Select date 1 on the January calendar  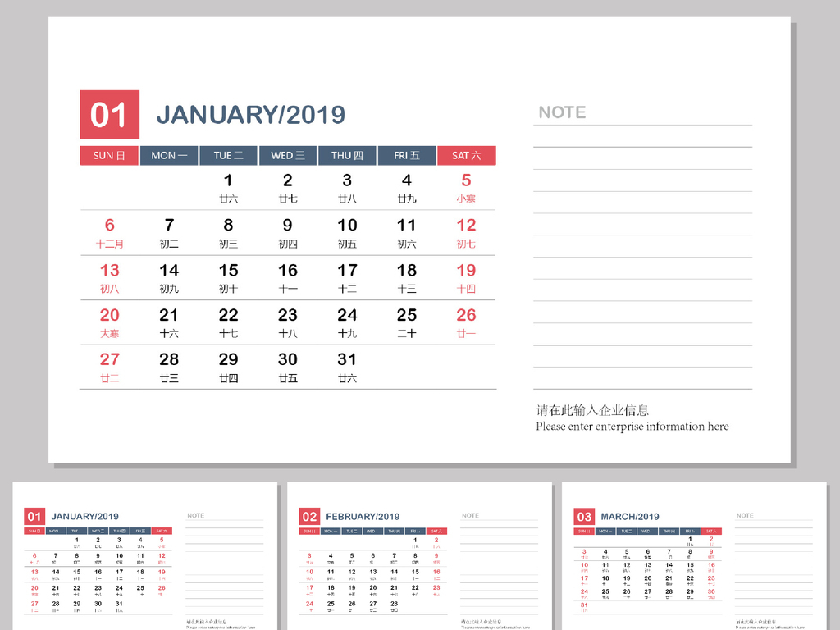(x=228, y=180)
